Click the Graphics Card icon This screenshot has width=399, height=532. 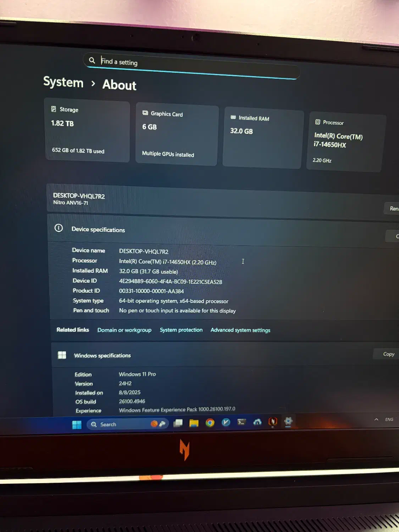[x=145, y=113]
